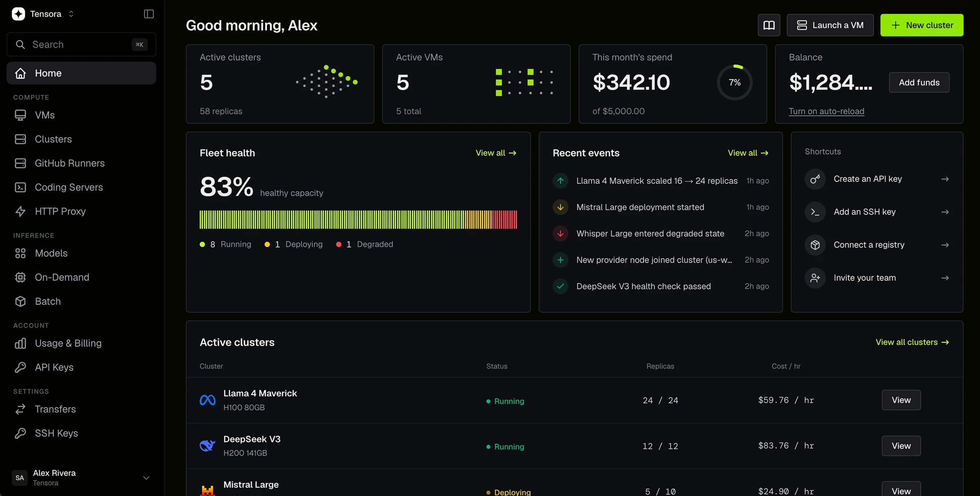Open the Transfers settings page

pyautogui.click(x=81, y=409)
